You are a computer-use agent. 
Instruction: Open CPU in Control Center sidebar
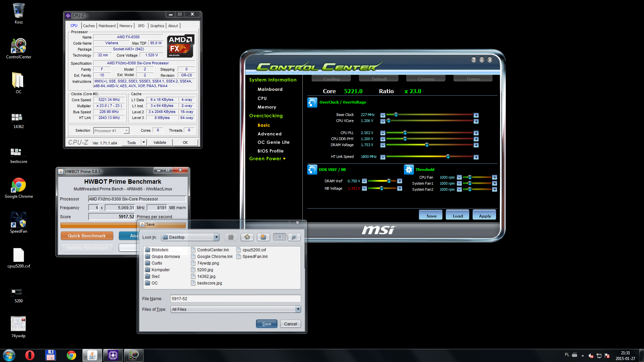click(x=262, y=98)
